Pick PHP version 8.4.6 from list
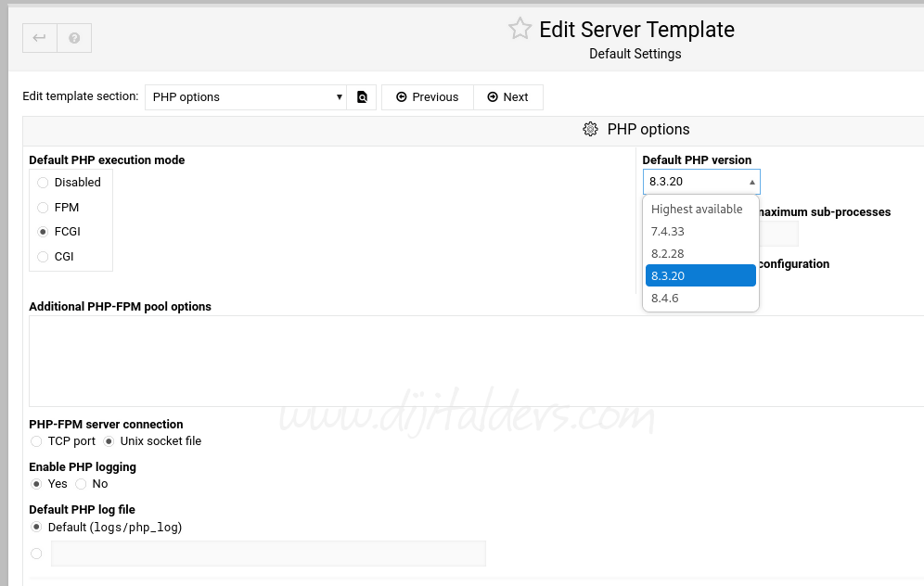Image resolution: width=924 pixels, height=586 pixels. coord(665,299)
